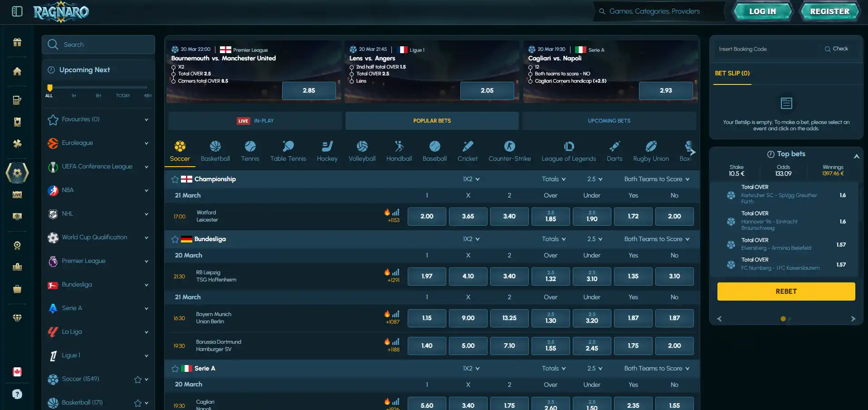This screenshot has height=410, width=868.
Task: Open the Bundesliga Totals market dropdown
Action: 554,239
